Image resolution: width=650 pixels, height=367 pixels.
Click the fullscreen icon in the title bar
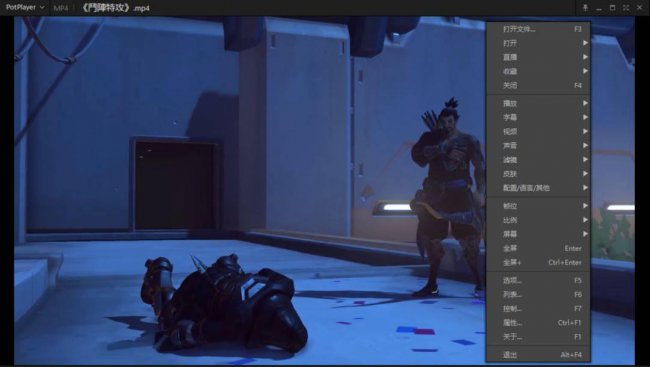coord(626,8)
